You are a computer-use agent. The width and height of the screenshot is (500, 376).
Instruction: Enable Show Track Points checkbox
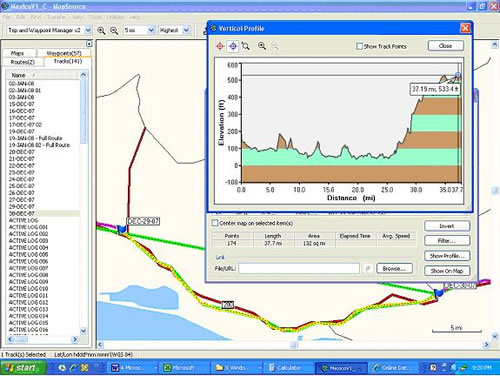(x=359, y=46)
